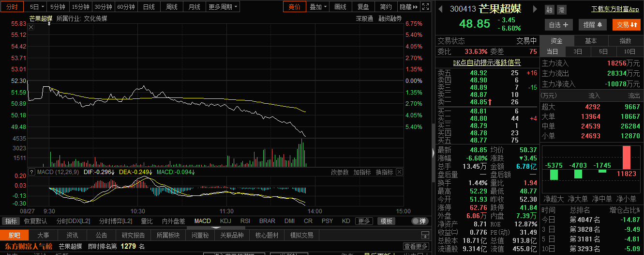This screenshot has width=644, height=255.
Task: Expand the 隐藏 hidden tools arrow
Action: point(409,7)
